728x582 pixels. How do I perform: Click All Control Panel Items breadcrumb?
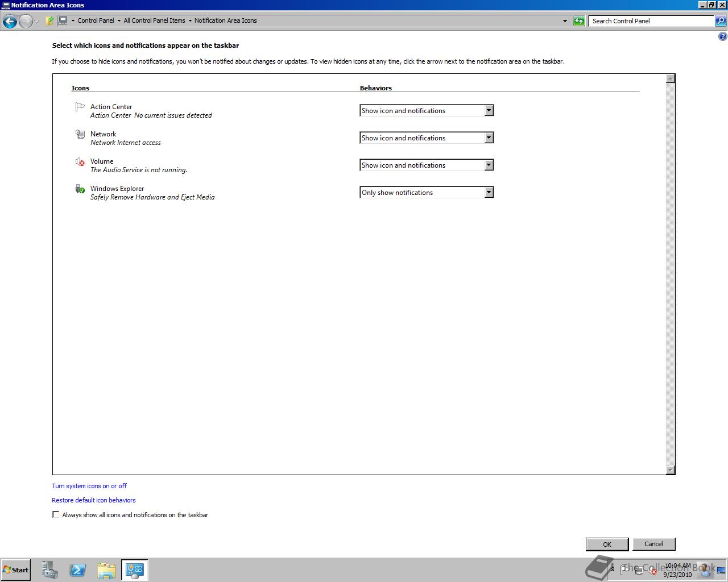154,20
